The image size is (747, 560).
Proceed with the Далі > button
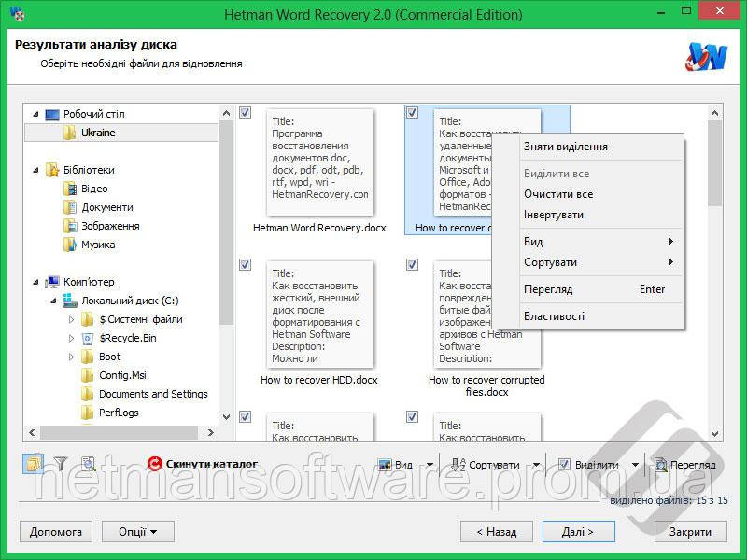(x=578, y=531)
